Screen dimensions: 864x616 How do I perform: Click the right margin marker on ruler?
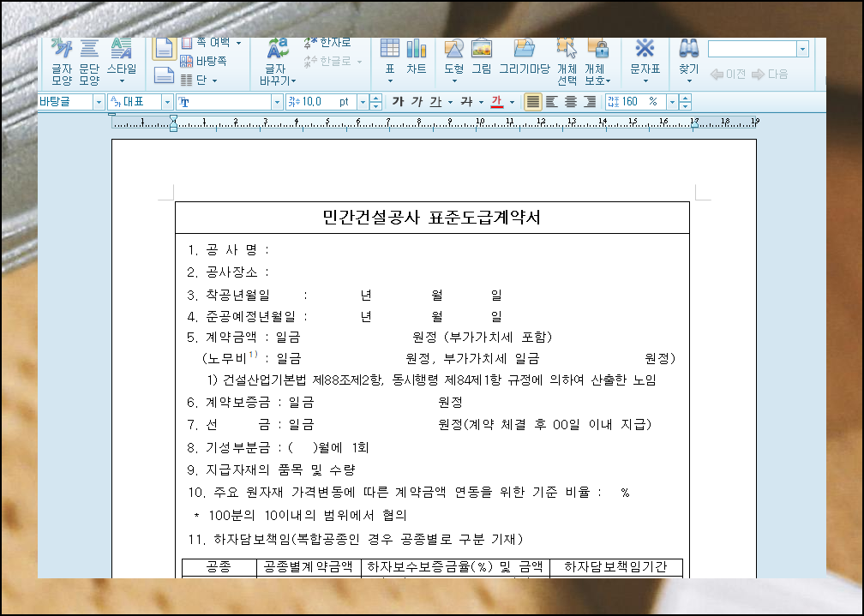(695, 125)
